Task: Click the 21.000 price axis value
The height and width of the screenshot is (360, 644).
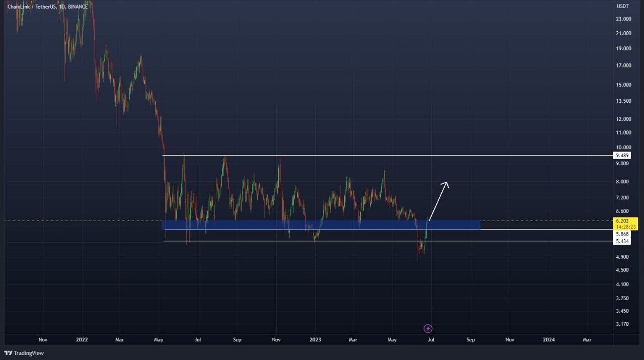Action: point(624,33)
